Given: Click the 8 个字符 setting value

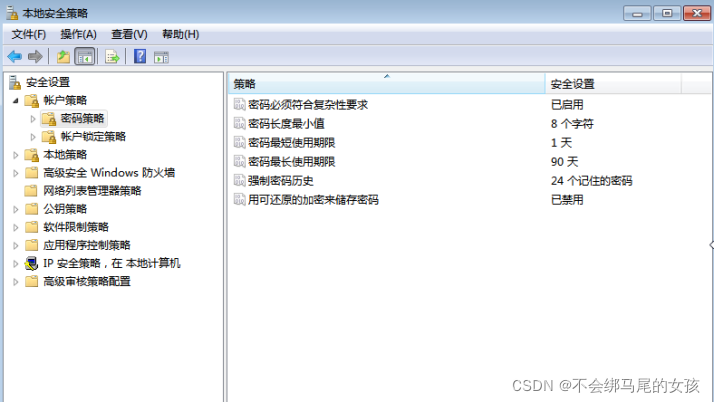Looking at the screenshot, I should [x=572, y=124].
